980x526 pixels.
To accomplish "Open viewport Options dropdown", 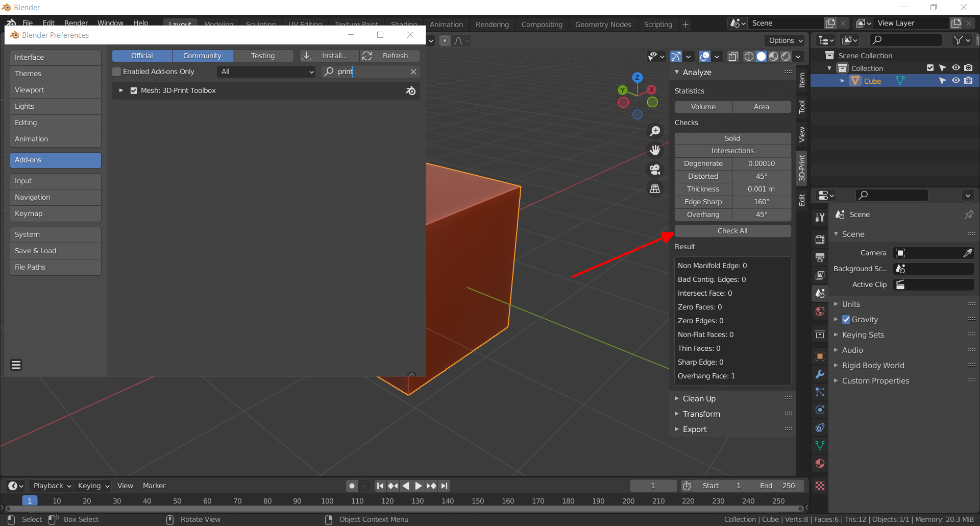I will click(786, 40).
